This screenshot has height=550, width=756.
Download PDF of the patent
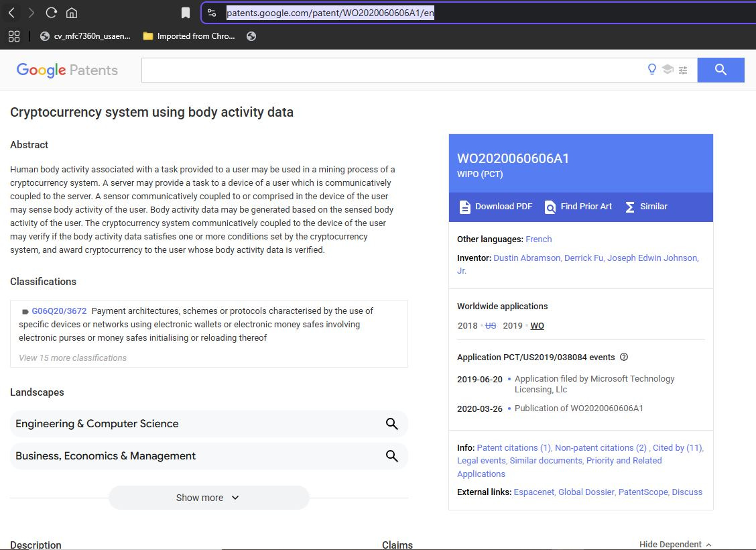pyautogui.click(x=496, y=207)
